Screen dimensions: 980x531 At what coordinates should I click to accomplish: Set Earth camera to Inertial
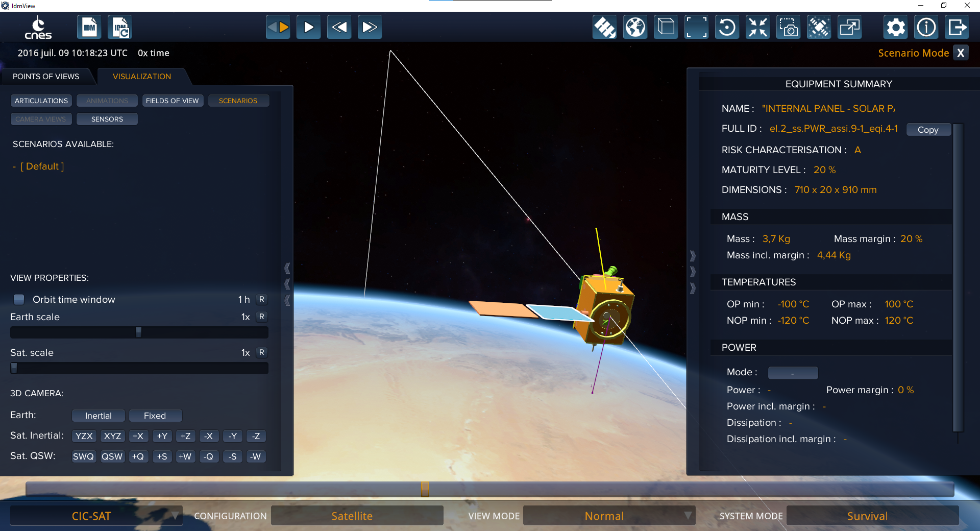click(98, 416)
